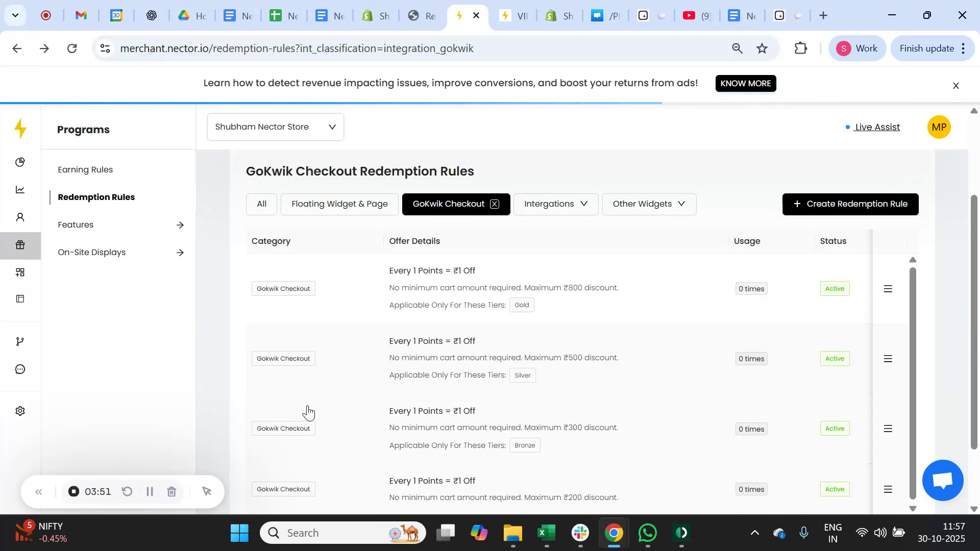Remove the GoKwik Checkout filter chip

(x=494, y=204)
